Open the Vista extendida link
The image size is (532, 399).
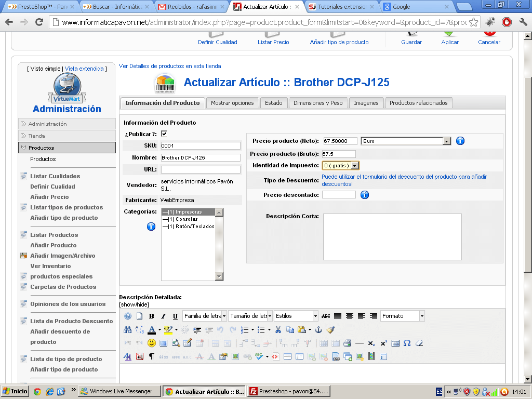(84, 69)
